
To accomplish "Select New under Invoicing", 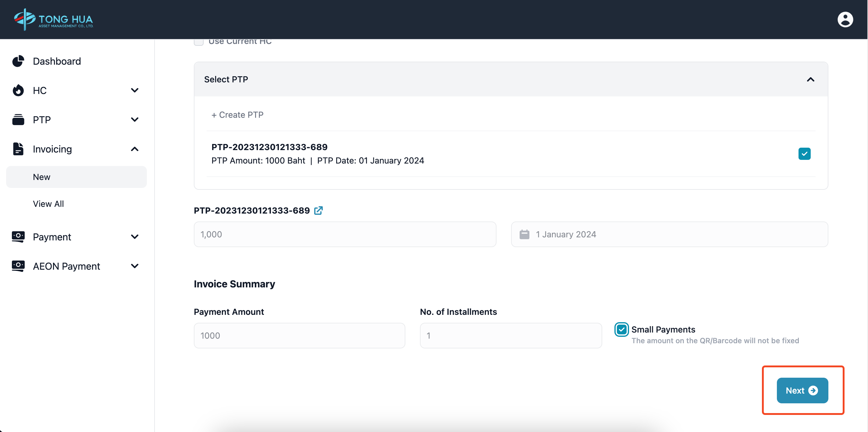I will coord(41,177).
